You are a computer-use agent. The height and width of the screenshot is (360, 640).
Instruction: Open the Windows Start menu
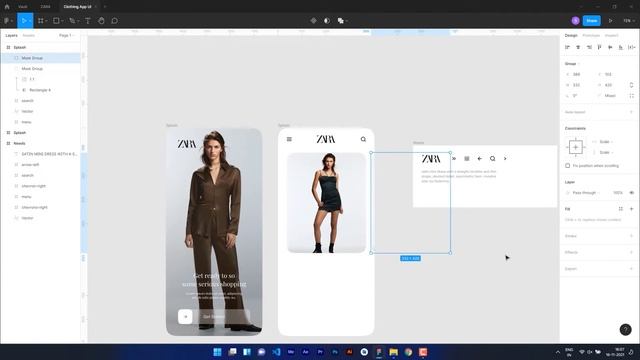pyautogui.click(x=218, y=352)
